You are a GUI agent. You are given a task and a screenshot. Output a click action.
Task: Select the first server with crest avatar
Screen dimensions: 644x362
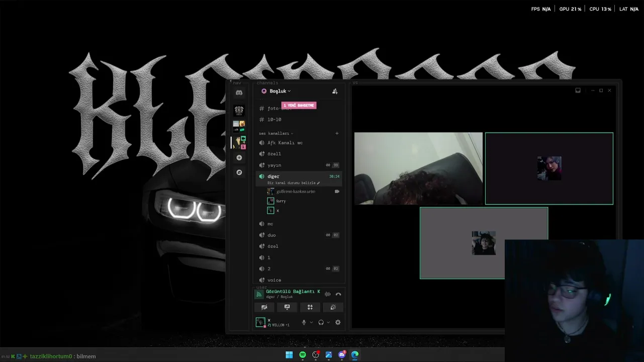(239, 110)
